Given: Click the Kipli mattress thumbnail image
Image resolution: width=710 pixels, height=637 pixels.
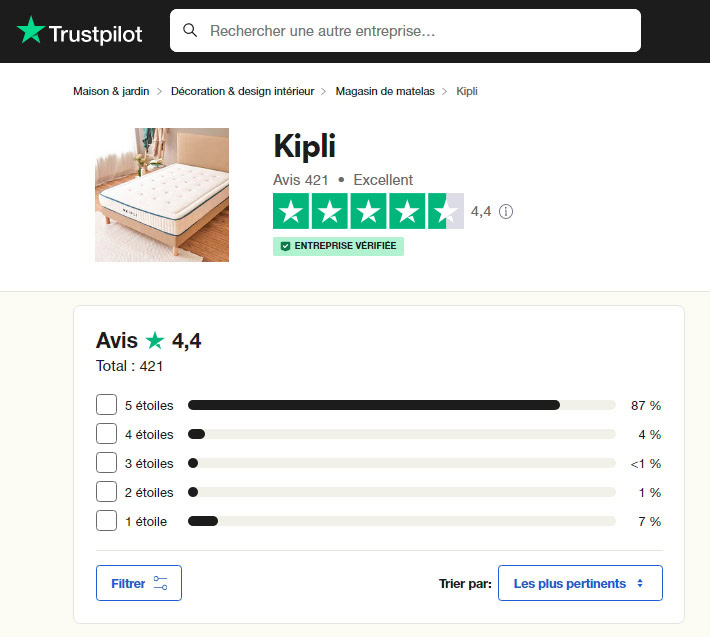Looking at the screenshot, I should click(x=162, y=195).
